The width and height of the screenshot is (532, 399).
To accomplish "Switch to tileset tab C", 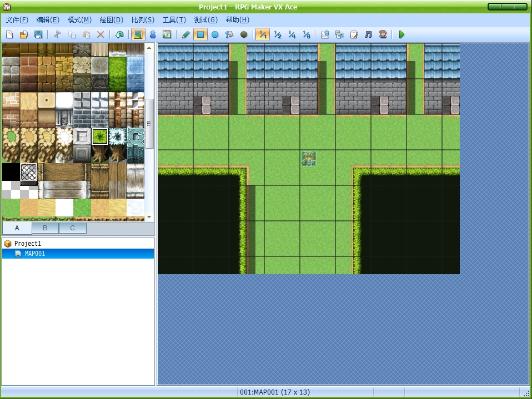I will click(73, 228).
